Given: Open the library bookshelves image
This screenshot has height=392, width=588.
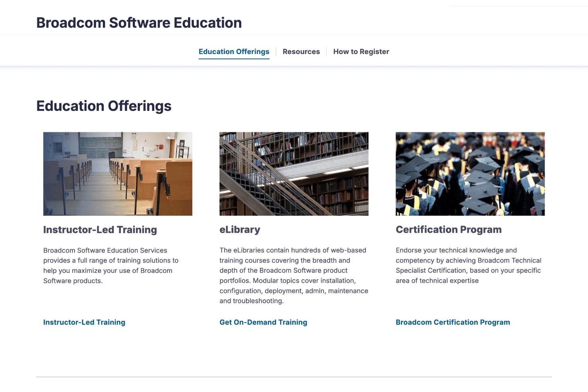Looking at the screenshot, I should point(294,174).
